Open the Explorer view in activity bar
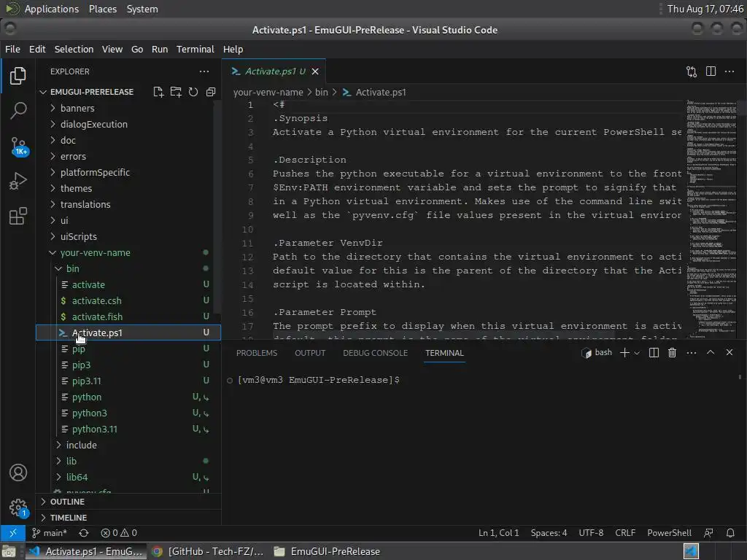This screenshot has height=560, width=747. pos(18,75)
